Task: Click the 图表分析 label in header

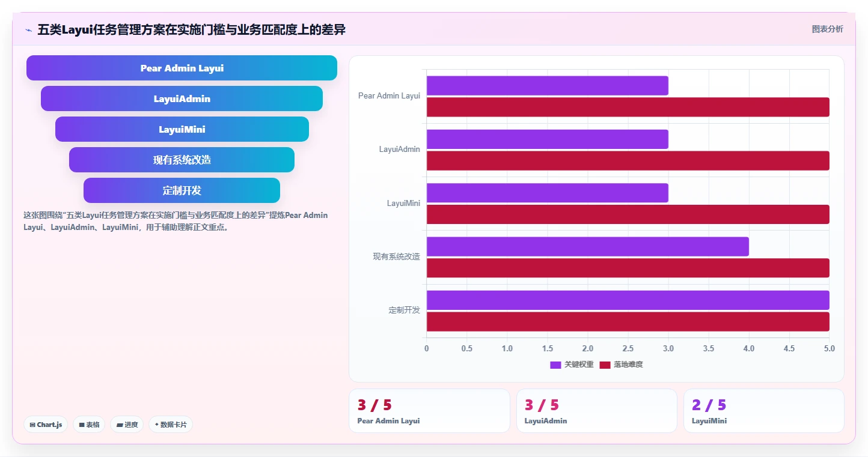Action: [827, 29]
